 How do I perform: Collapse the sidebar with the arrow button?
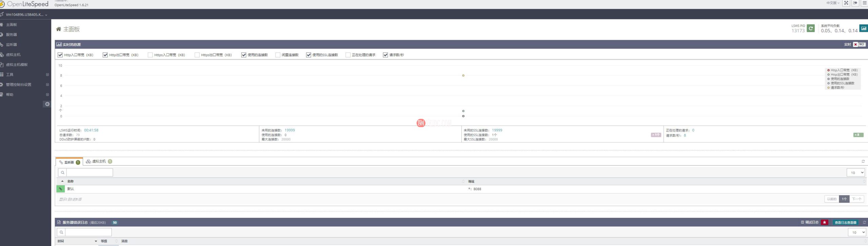tap(47, 104)
